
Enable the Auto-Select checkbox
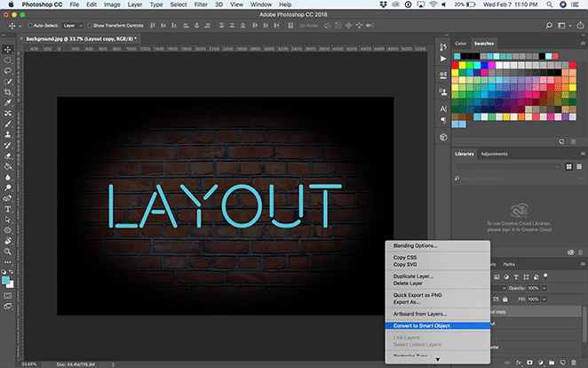[32, 26]
